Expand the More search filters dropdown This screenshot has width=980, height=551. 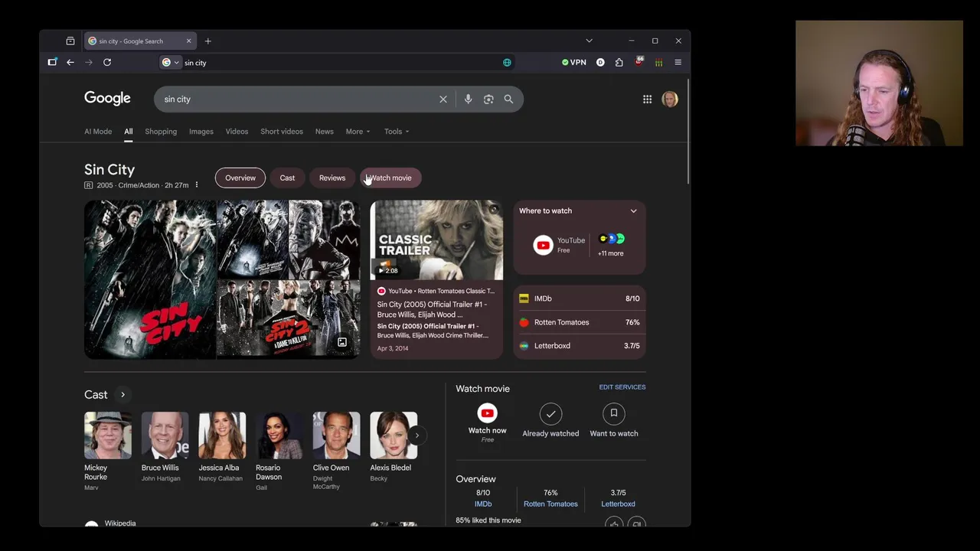tap(358, 132)
